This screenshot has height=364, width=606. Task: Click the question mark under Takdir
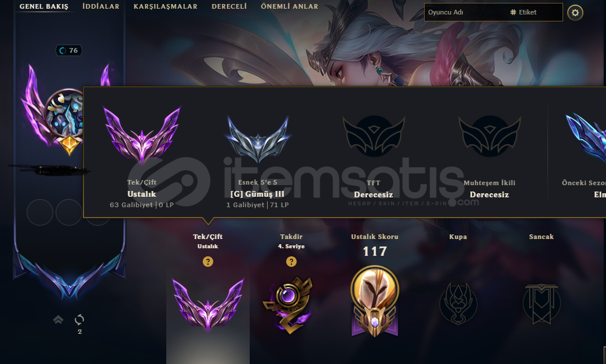291,262
